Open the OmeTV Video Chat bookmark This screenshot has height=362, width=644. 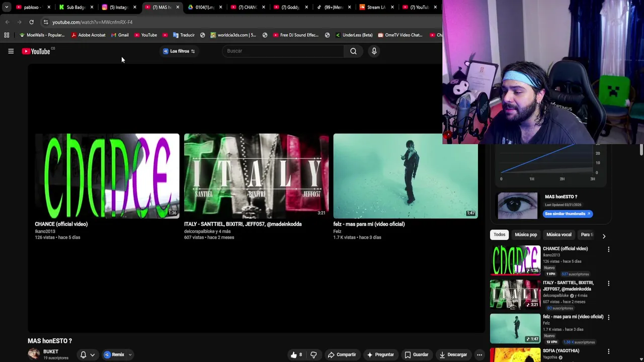pyautogui.click(x=400, y=35)
